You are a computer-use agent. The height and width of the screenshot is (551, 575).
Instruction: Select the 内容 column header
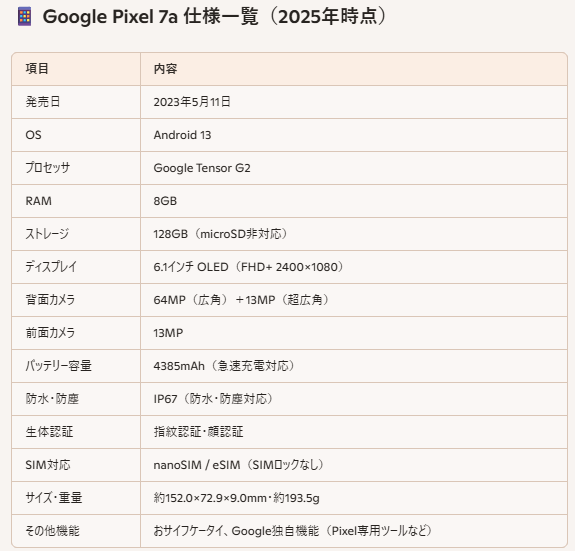[x=165, y=69]
